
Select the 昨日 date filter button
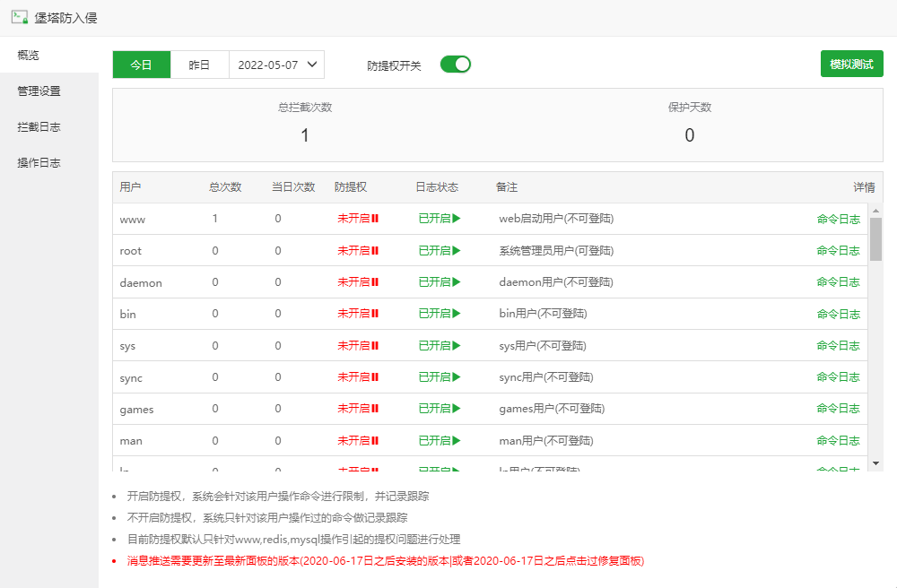199,65
